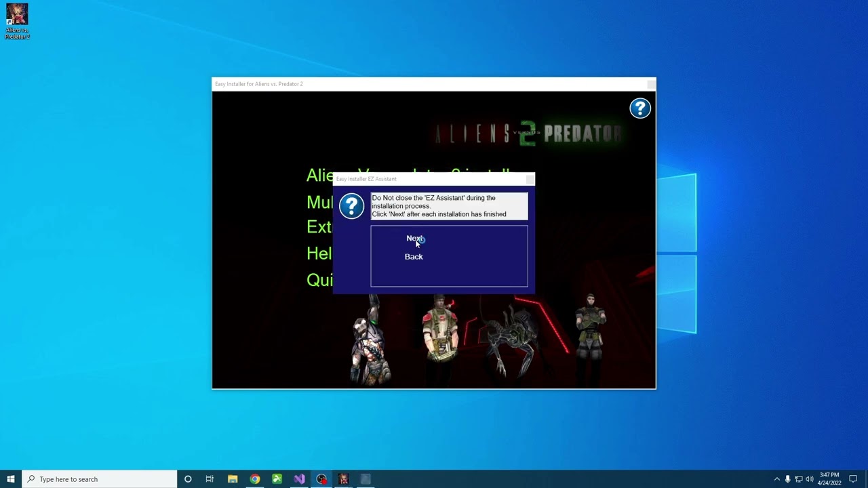Open help icon at installer's top right
Viewport: 868px width, 488px height.
pyautogui.click(x=640, y=108)
